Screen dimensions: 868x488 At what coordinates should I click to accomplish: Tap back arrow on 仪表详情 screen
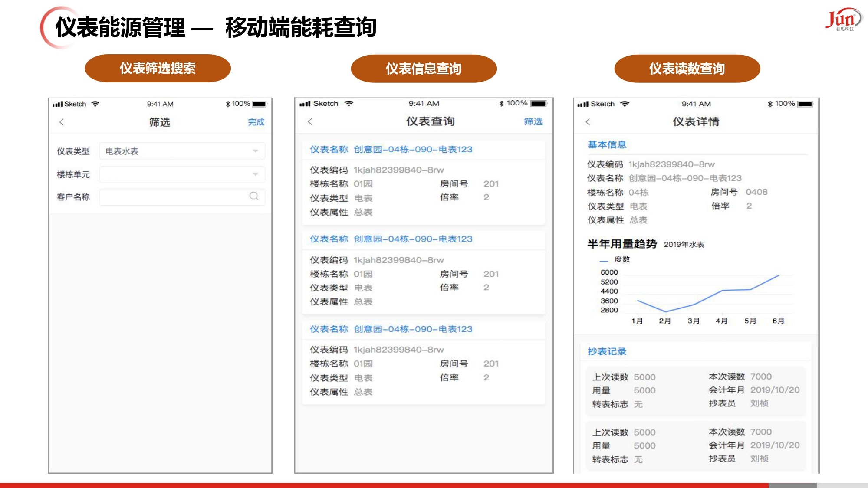pyautogui.click(x=588, y=122)
